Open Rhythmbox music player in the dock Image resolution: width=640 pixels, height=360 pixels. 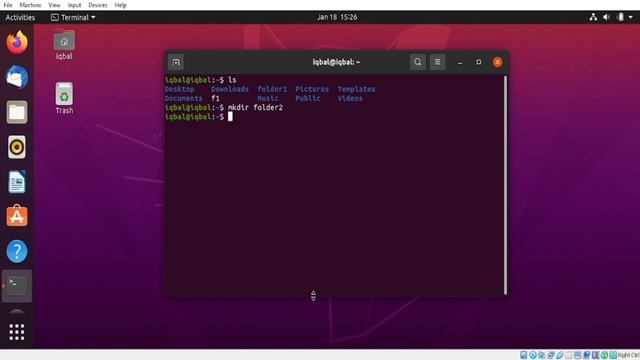17,147
